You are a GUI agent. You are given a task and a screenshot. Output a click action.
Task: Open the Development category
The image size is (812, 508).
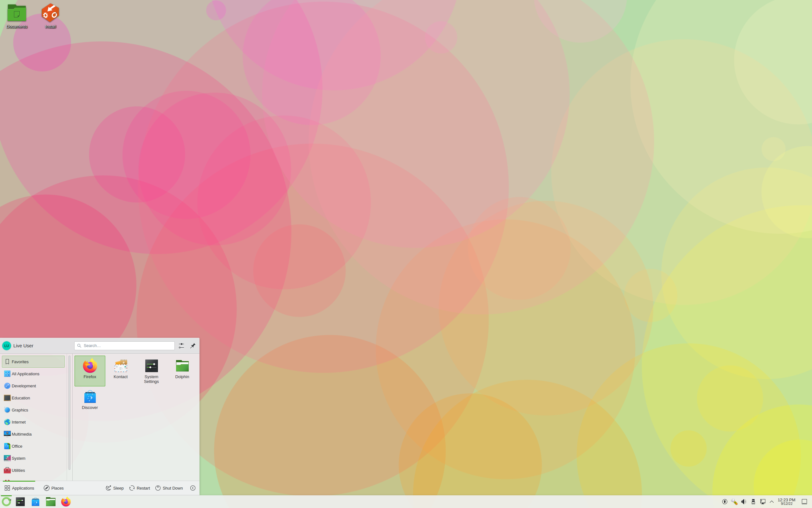(x=33, y=386)
